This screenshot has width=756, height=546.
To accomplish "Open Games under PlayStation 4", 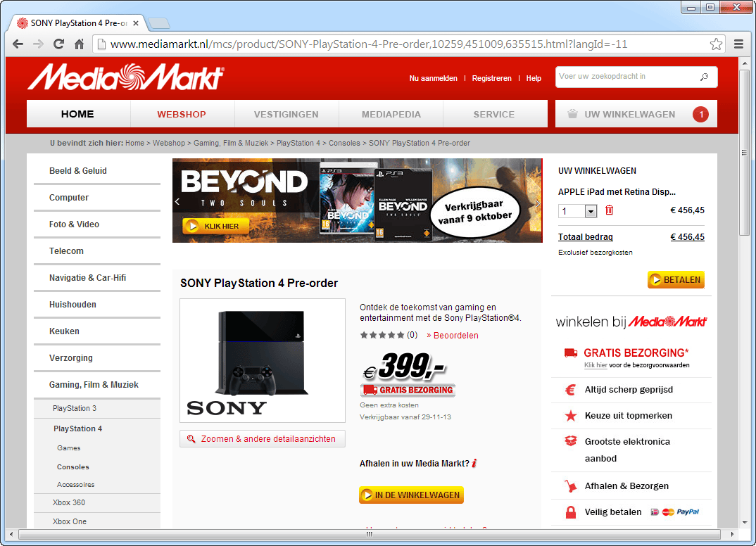I will (68, 447).
